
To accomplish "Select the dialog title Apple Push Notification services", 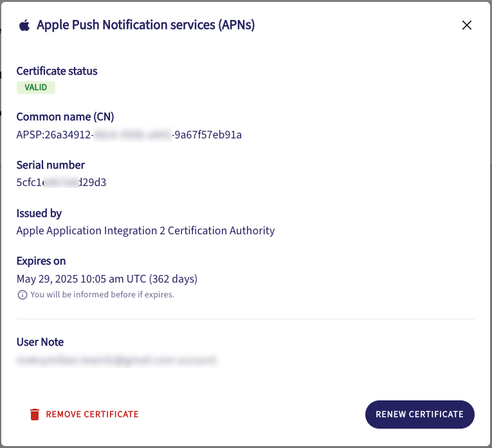I will pyautogui.click(x=145, y=25).
